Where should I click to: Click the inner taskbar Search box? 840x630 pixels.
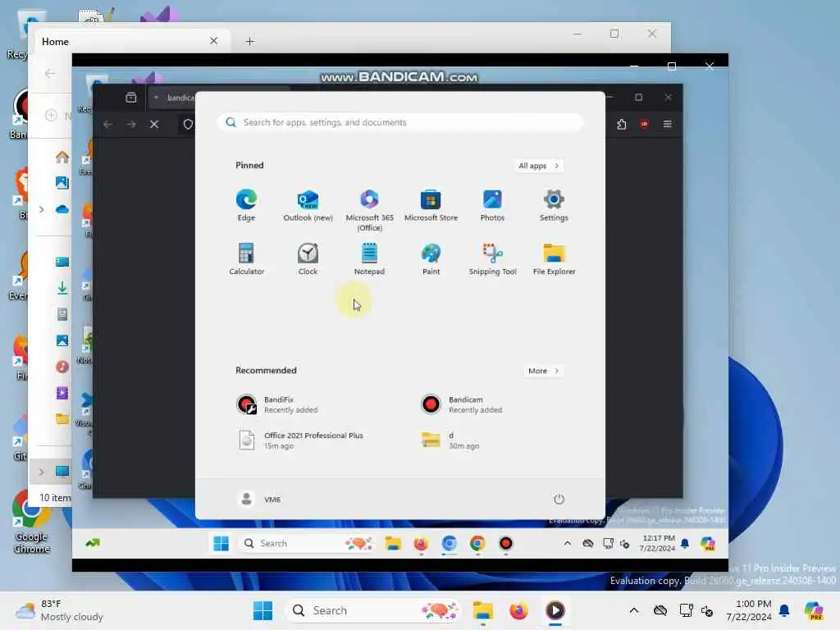(307, 544)
